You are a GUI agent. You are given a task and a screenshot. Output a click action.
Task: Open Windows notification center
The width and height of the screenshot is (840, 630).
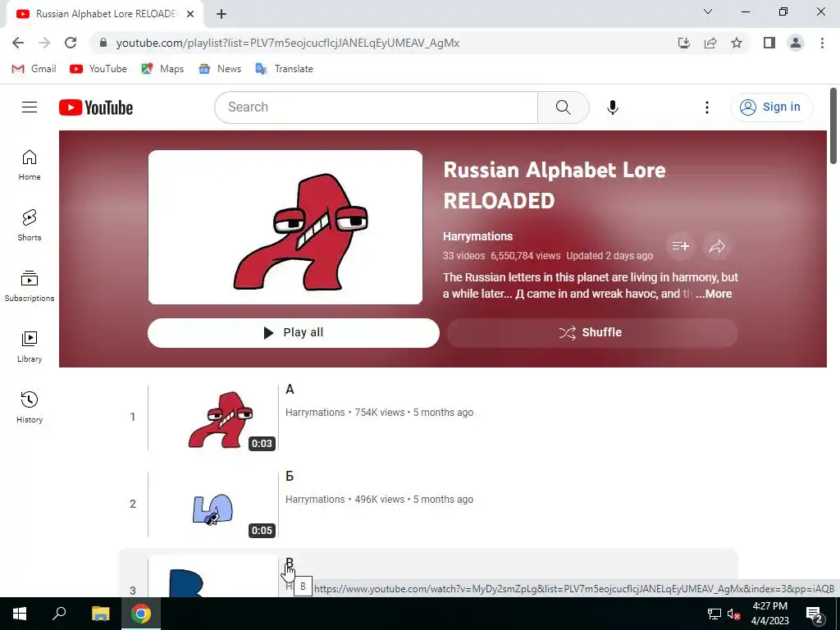pyautogui.click(x=815, y=614)
